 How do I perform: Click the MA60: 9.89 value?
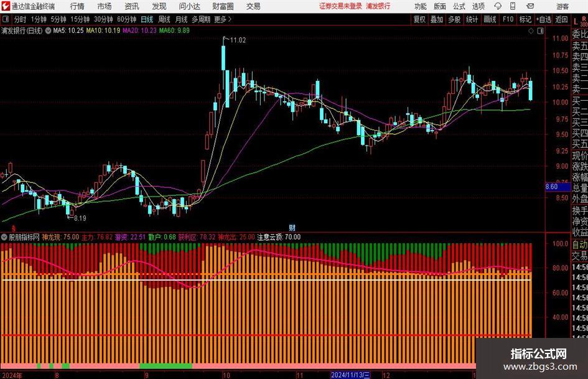click(x=174, y=30)
